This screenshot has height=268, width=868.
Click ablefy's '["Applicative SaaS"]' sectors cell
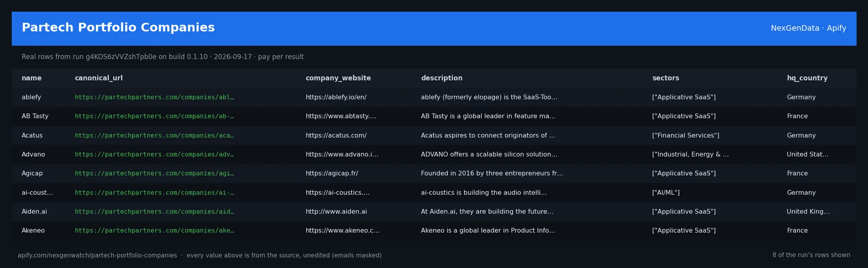coord(684,97)
